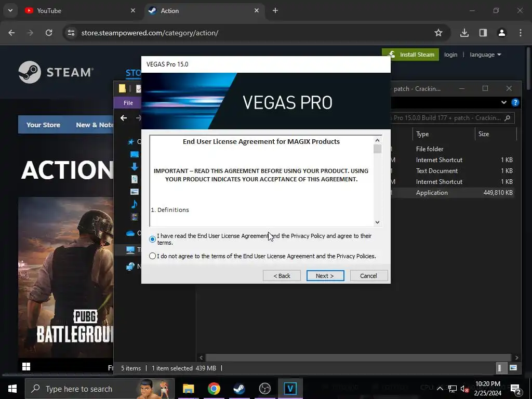532x399 pixels.
Task: Open the Windows Start menu
Action: click(12, 389)
